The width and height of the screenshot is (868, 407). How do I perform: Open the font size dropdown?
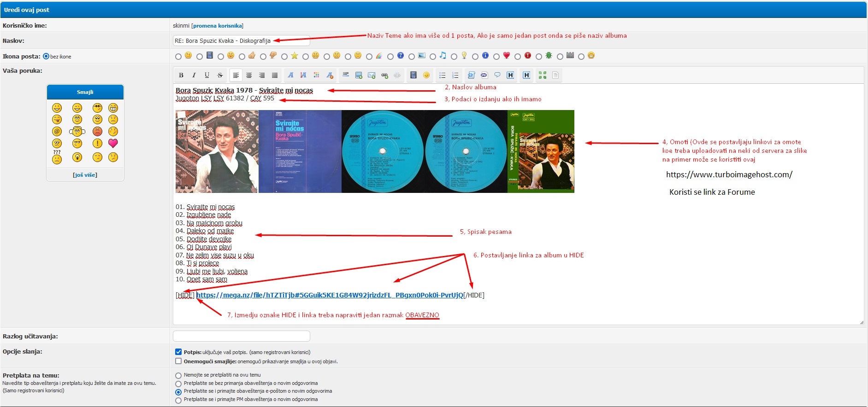coord(303,75)
